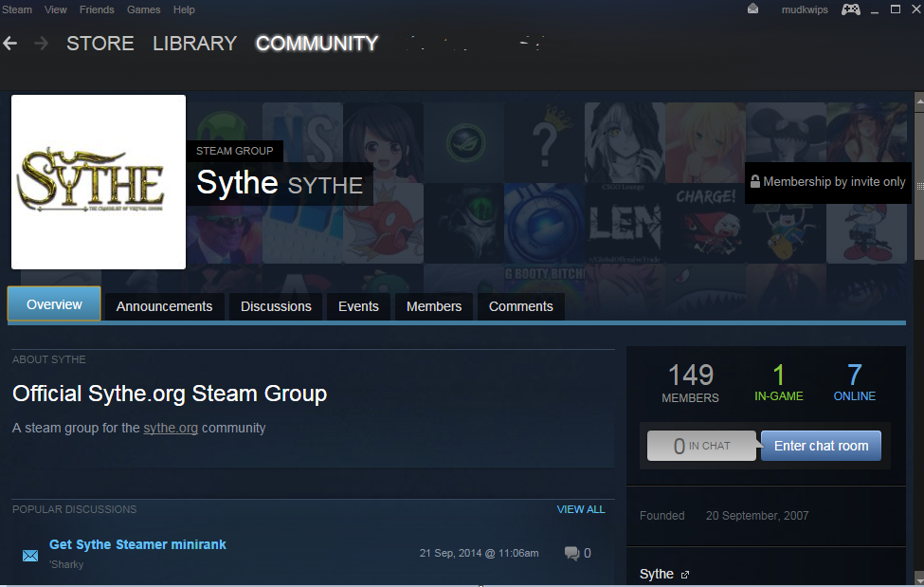924x587 pixels.
Task: View the 7 ONLINE members
Action: click(855, 383)
